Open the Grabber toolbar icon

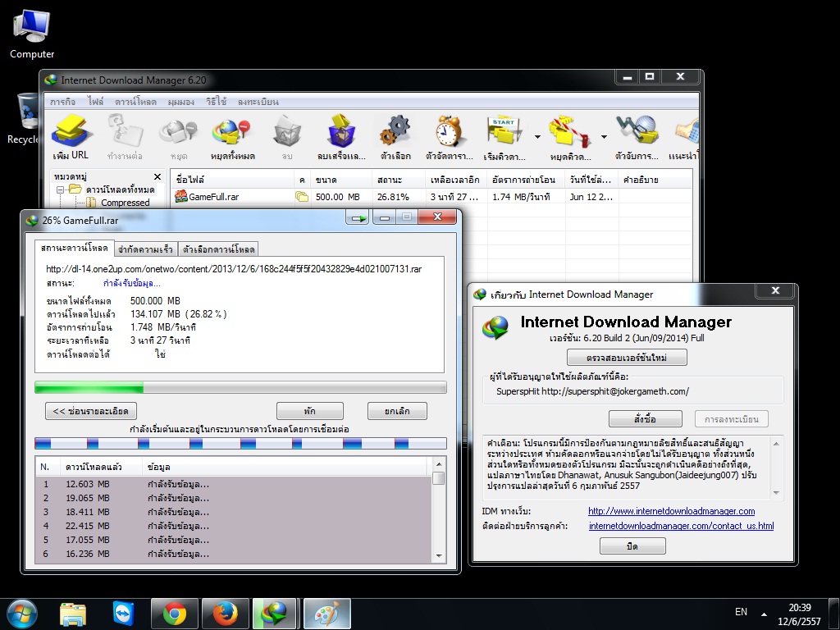pyautogui.click(x=637, y=137)
